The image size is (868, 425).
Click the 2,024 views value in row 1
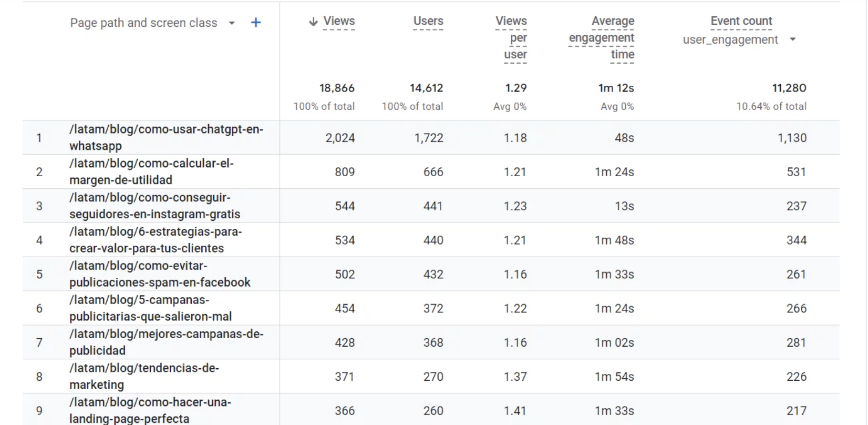pyautogui.click(x=340, y=138)
